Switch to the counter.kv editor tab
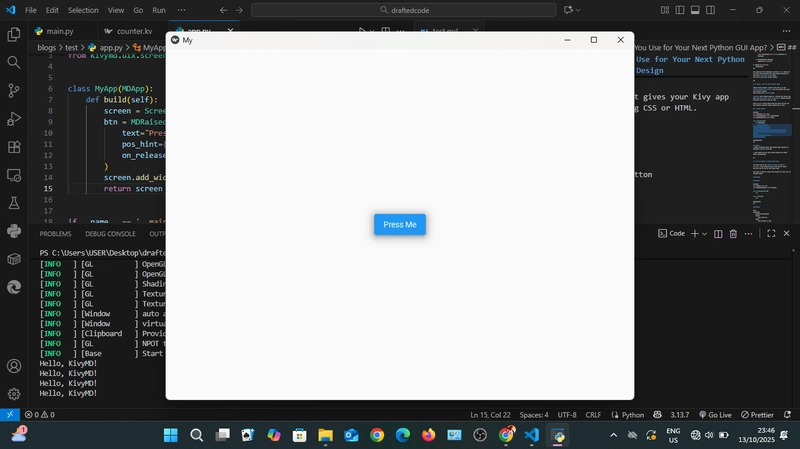Screen dimensions: 800x449 [x=134, y=31]
